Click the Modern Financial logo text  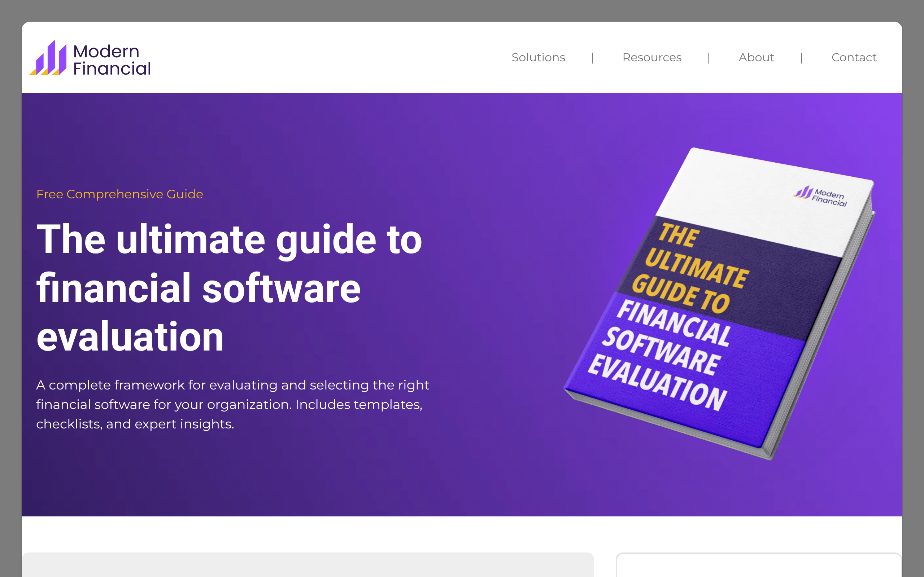click(112, 60)
